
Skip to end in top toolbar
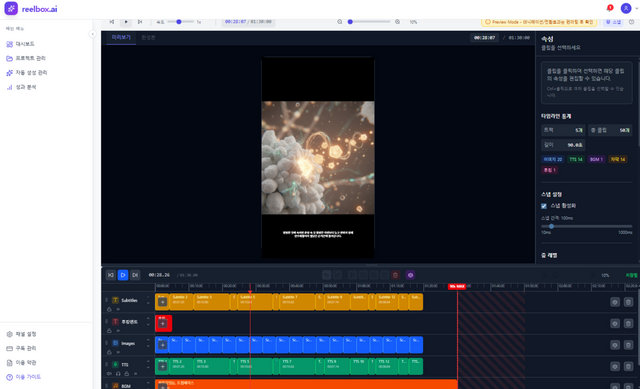[x=140, y=22]
